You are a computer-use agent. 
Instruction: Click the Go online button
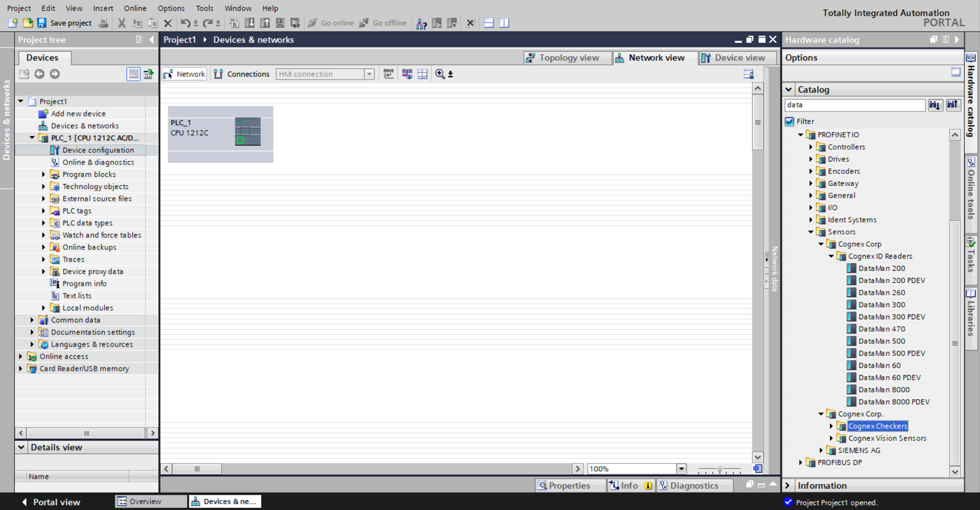click(331, 23)
